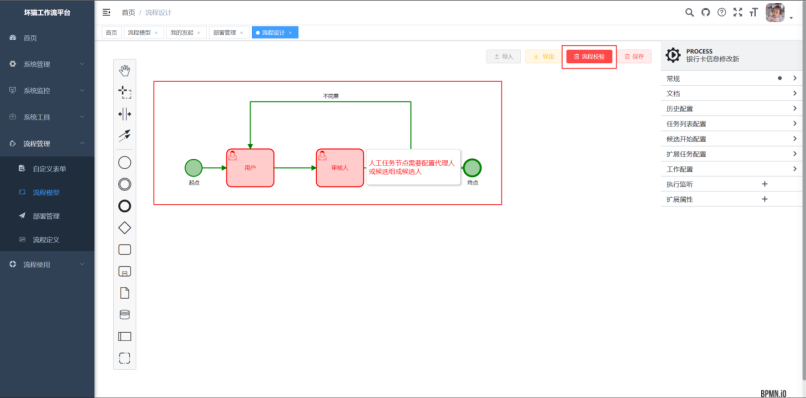Switch to the 我的发起 tab

pyautogui.click(x=182, y=32)
